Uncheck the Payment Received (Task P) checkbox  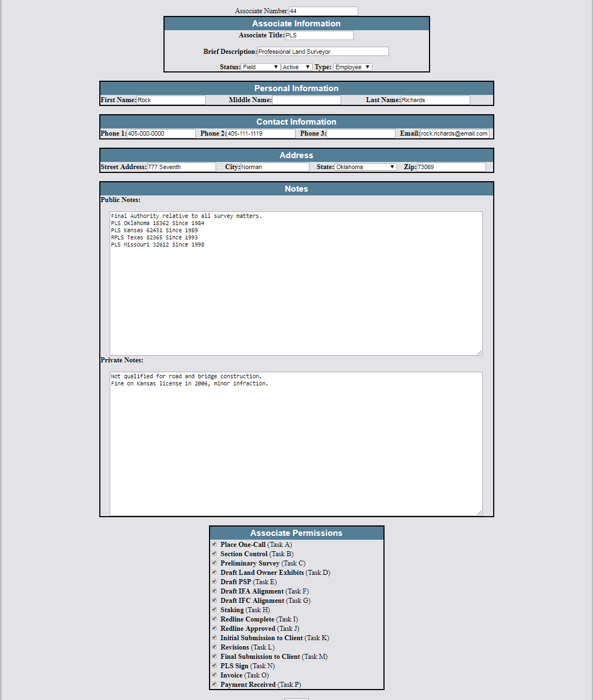[214, 685]
